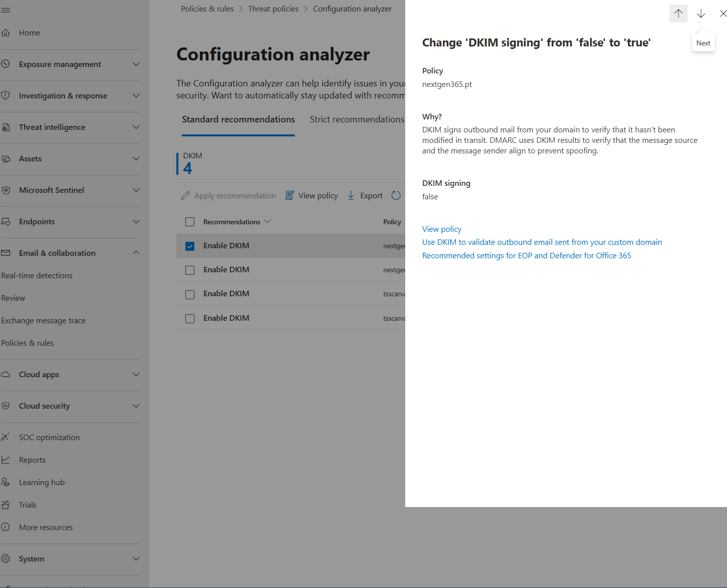Click the Cloud apps cloud icon
Viewport: 727px width, 588px height.
(6, 375)
